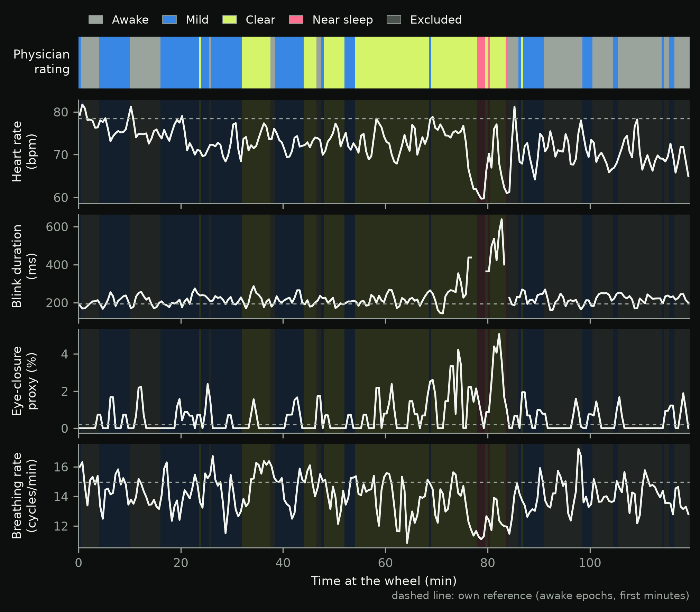Click the 'Time at the wheel (min)' label
The height and width of the screenshot is (612, 700).
click(384, 581)
